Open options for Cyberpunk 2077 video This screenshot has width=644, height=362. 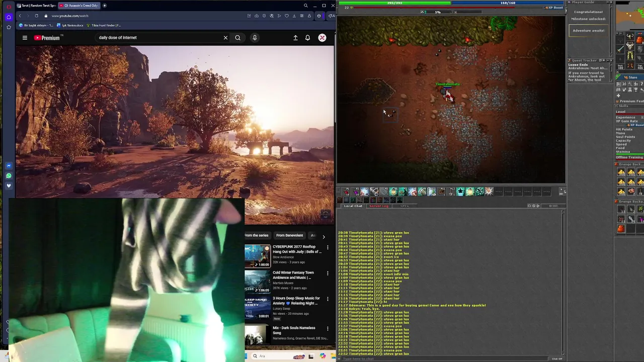click(328, 247)
